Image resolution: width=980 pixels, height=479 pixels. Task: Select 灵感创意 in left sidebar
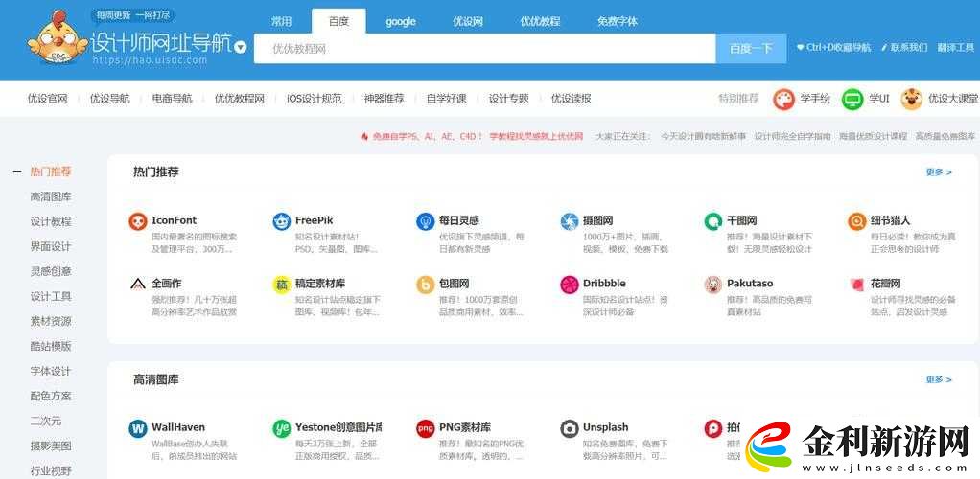(51, 272)
